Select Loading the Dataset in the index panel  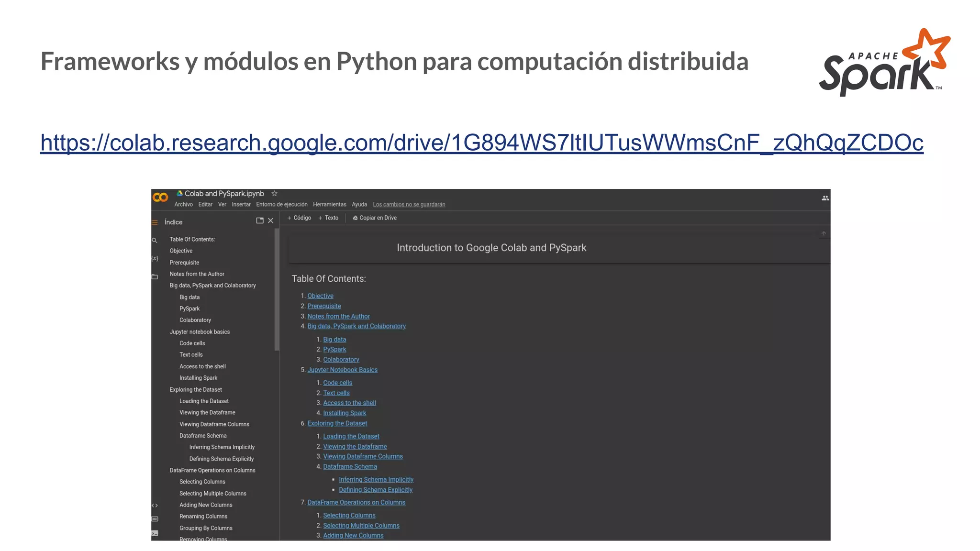(204, 401)
